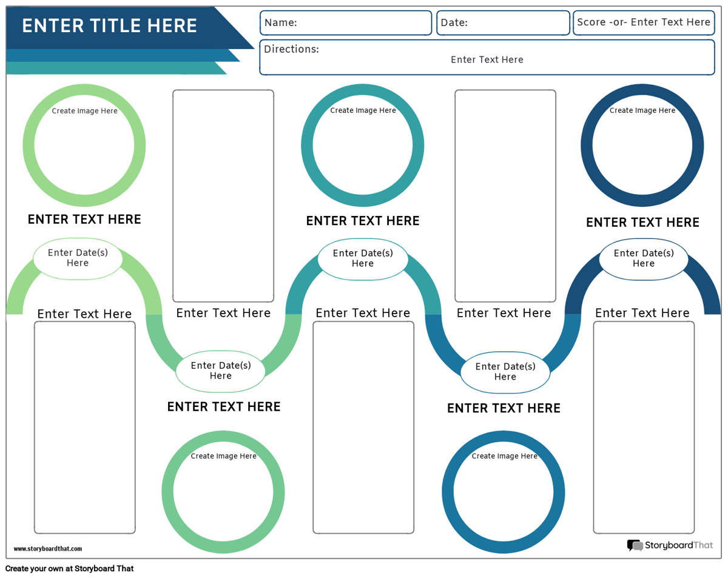The width and height of the screenshot is (728, 578).
Task: Select the light green image circle
Action: point(84,146)
